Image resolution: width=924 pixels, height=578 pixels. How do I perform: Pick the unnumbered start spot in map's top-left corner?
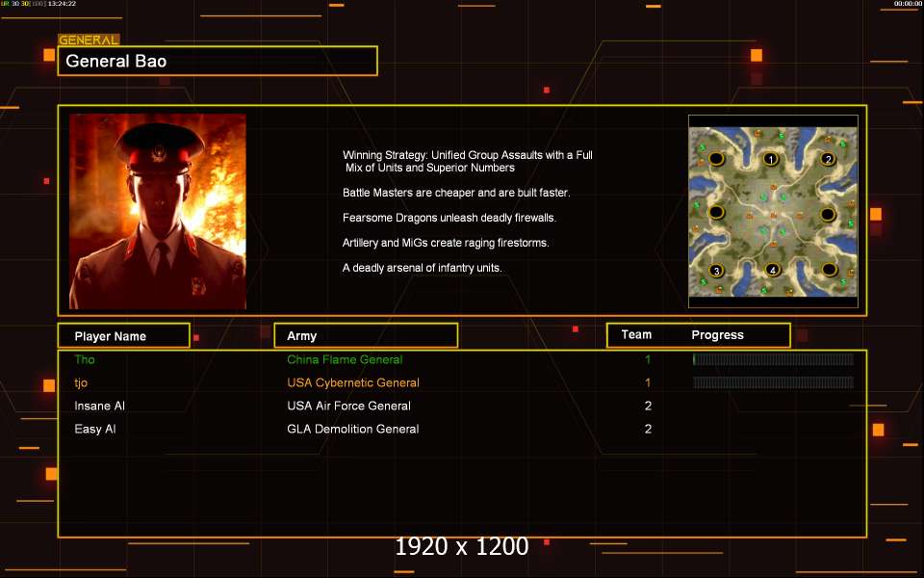pos(716,159)
